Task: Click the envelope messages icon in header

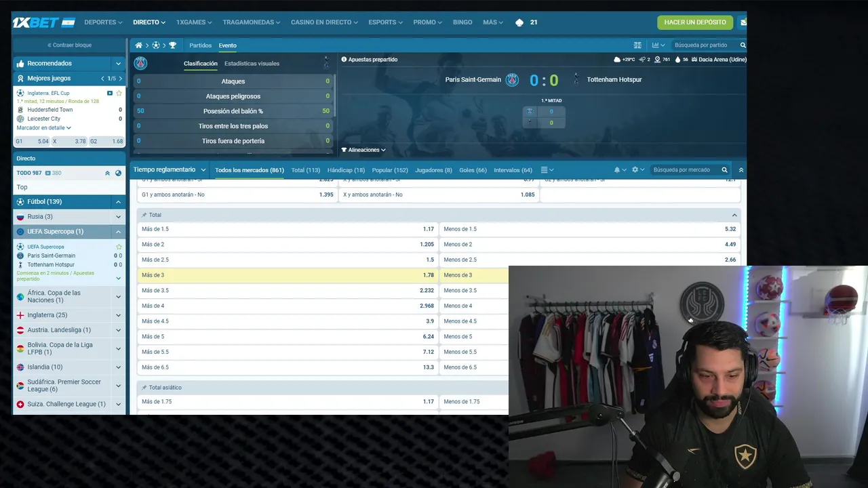Action: click(743, 22)
